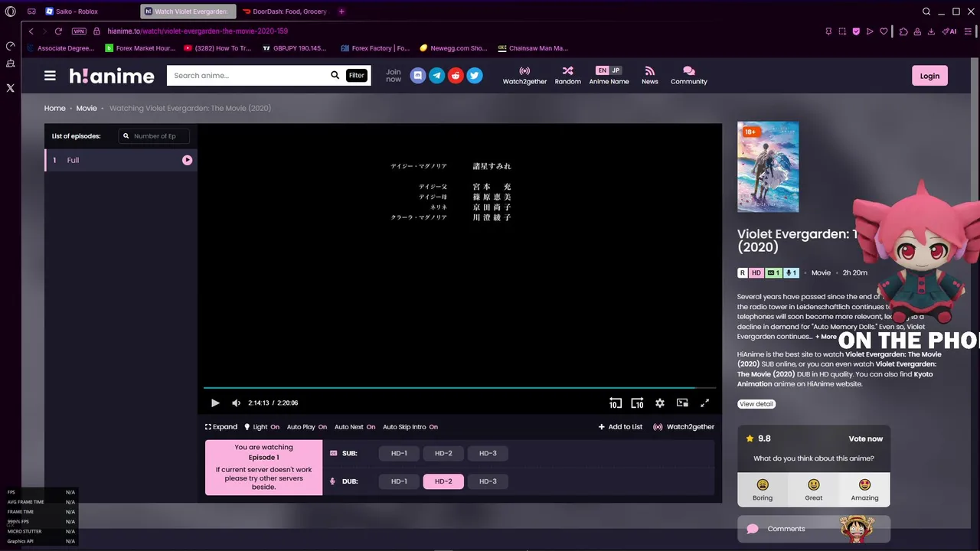The image size is (980, 551).
Task: Open the Community page
Action: coord(689,76)
